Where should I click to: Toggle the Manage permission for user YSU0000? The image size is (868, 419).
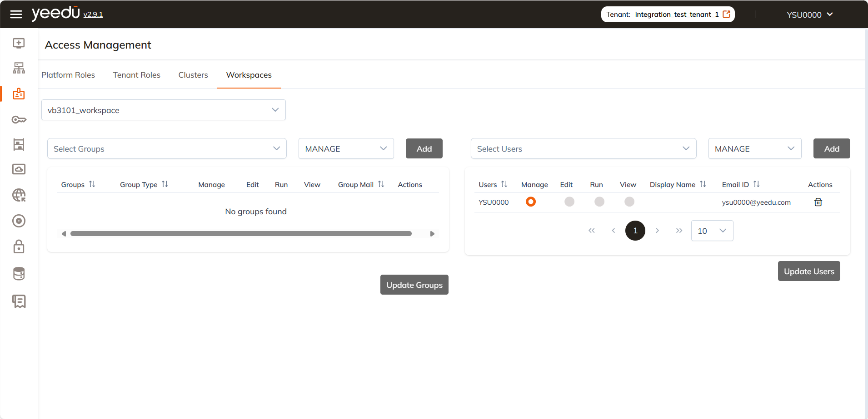pyautogui.click(x=531, y=202)
